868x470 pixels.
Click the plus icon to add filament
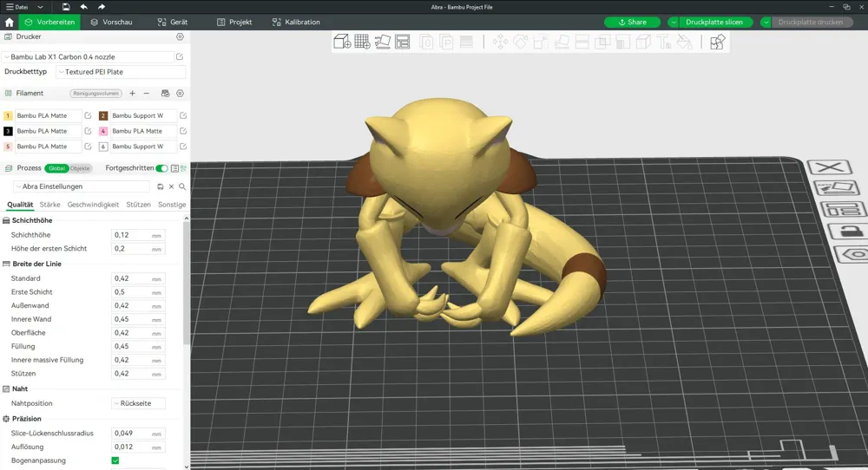pos(132,94)
